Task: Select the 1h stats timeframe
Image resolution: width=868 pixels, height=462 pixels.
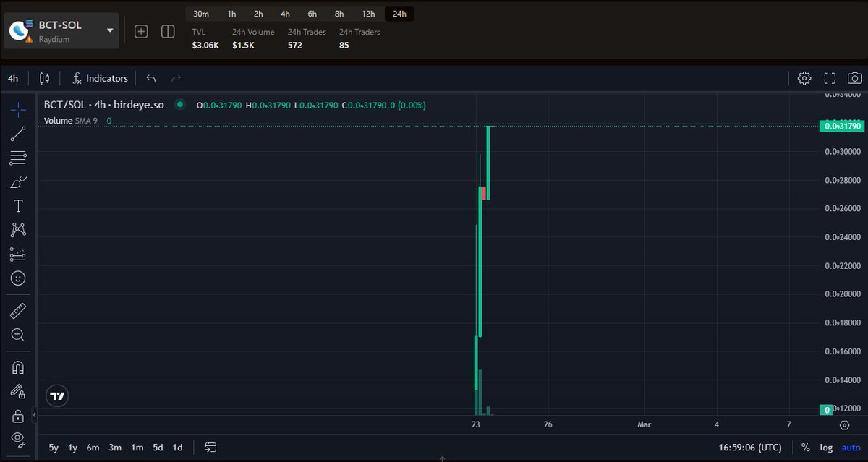Action: [231, 14]
